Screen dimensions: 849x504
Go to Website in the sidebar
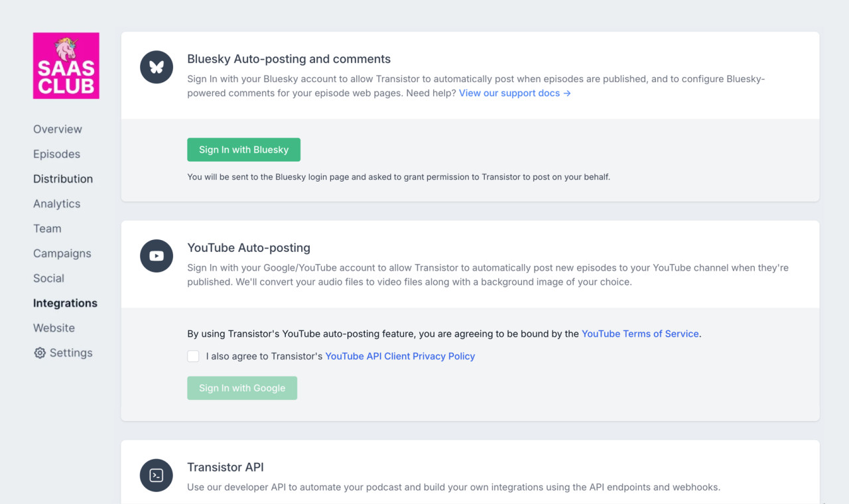pos(54,328)
